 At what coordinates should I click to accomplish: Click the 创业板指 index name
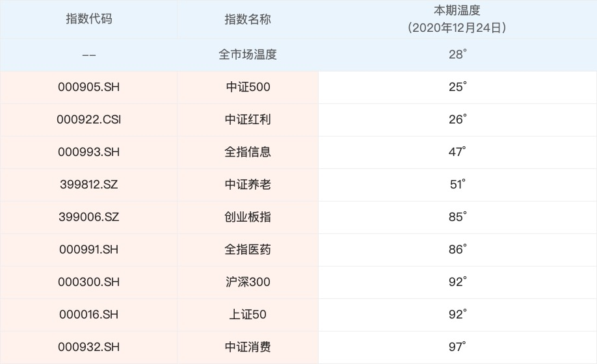coord(248,217)
